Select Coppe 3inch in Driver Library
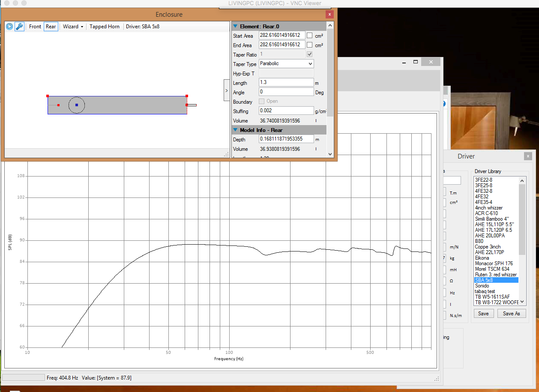Viewport: 539px width, 392px height. [488, 247]
